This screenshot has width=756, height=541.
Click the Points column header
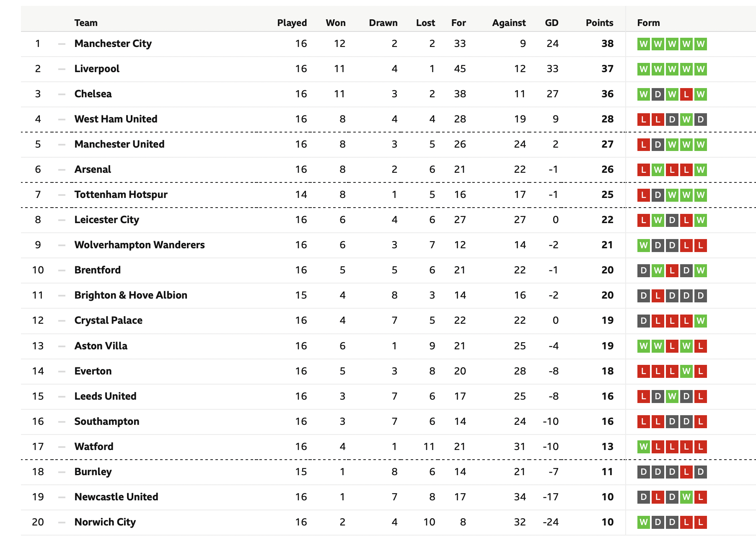tap(599, 23)
